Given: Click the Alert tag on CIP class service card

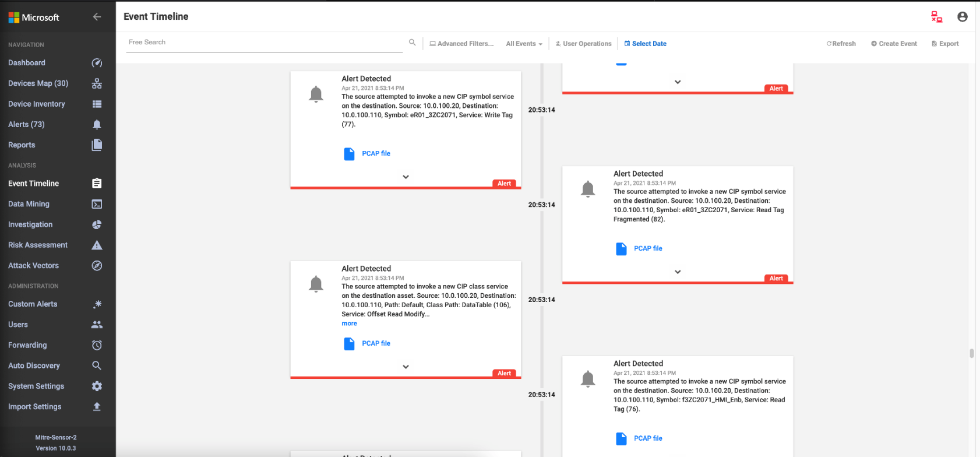Looking at the screenshot, I should click(x=504, y=374).
